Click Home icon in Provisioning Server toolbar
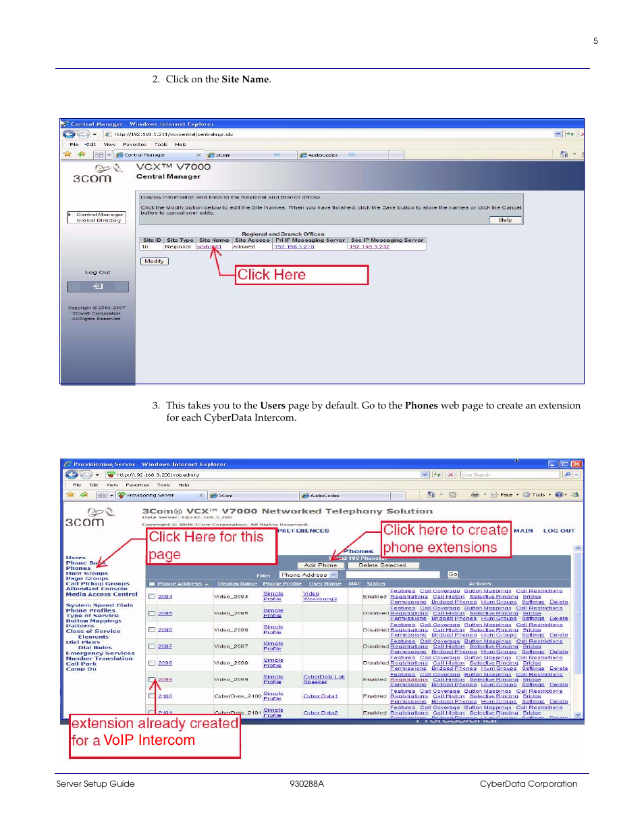 431,495
